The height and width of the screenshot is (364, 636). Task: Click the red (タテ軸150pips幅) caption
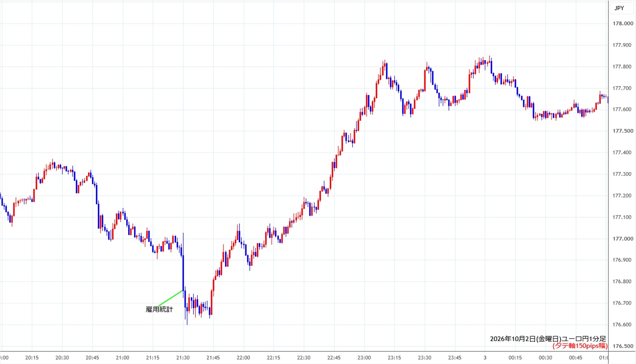pos(580,346)
